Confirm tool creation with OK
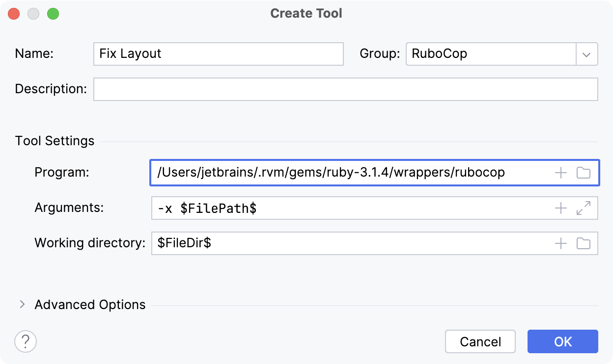This screenshot has width=613, height=364. (x=562, y=341)
